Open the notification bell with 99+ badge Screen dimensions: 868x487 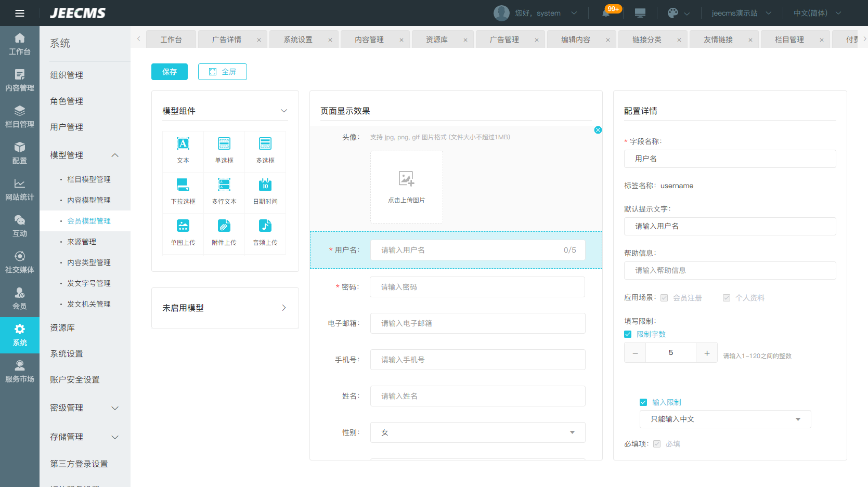click(x=606, y=13)
